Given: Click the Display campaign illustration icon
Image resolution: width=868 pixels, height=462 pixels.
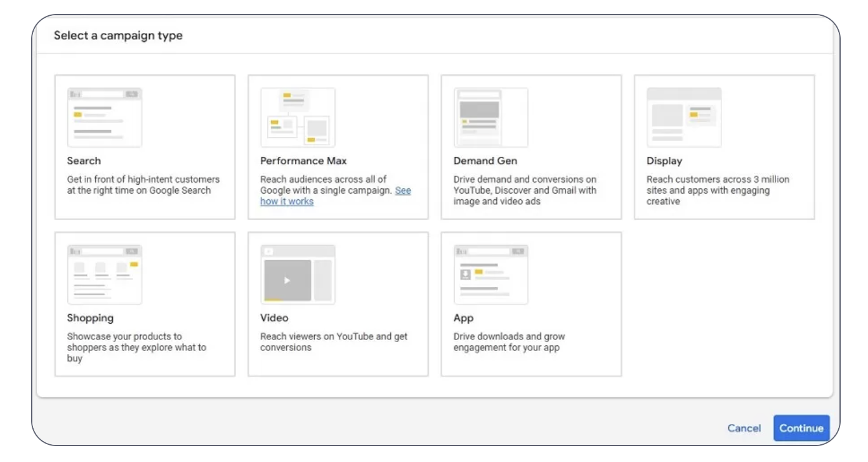Looking at the screenshot, I should 684,117.
